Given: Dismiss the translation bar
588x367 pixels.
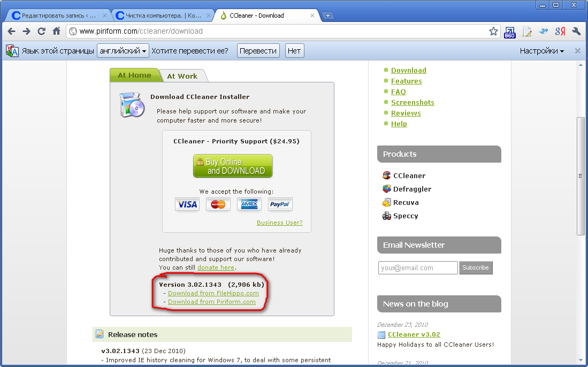Looking at the screenshot, I should click(x=577, y=51).
